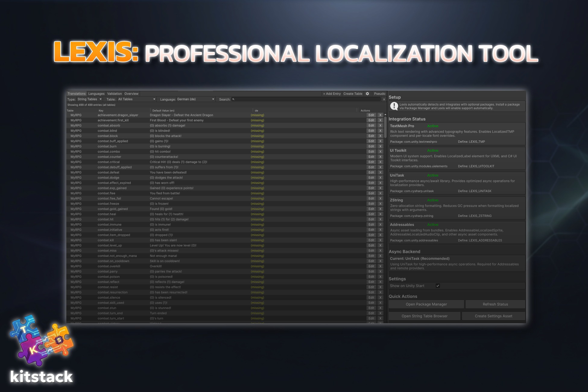Delete the achievement.dragon_slayer entry with its X
This screenshot has width=588, height=392.
click(380, 115)
